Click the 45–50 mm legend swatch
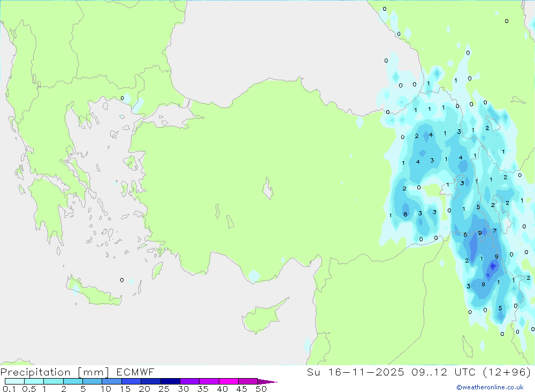Viewport: 535px width, 392px height. pos(248,381)
